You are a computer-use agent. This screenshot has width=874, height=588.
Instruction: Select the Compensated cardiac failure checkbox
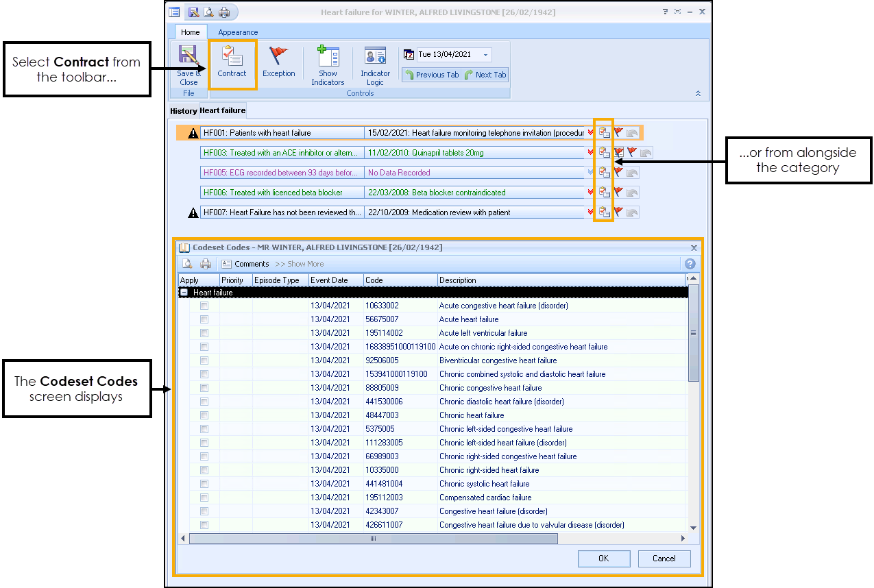click(x=204, y=498)
